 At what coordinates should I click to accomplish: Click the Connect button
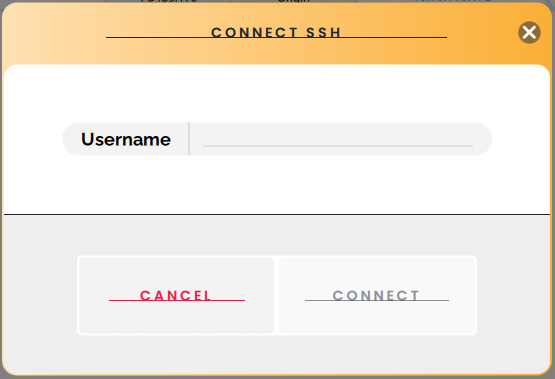coord(377,295)
